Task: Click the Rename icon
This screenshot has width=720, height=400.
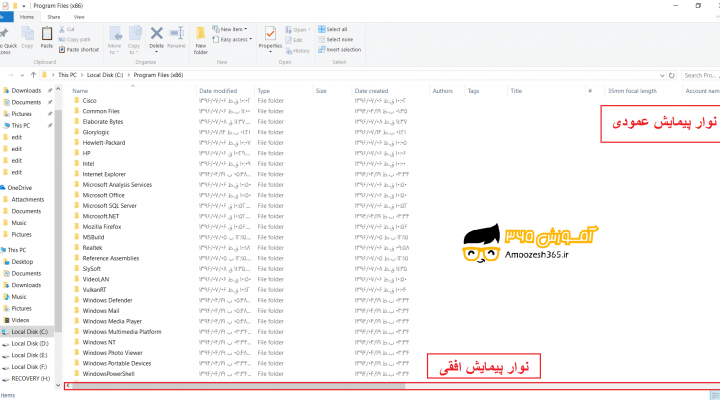Action: point(176,34)
